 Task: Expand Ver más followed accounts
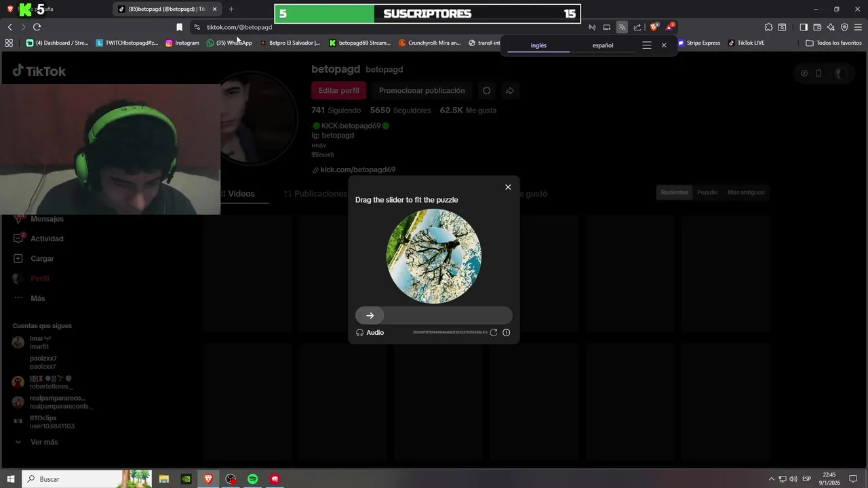(x=37, y=442)
